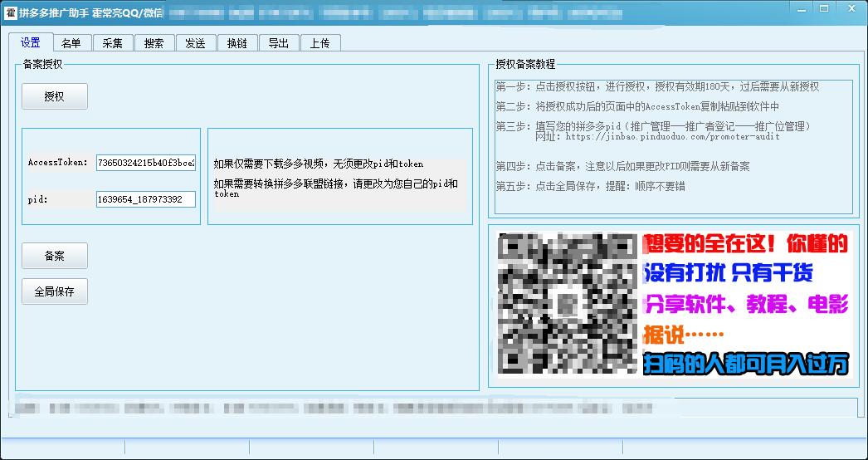Click the AccessToken label
Image resolution: width=868 pixels, height=460 pixels.
point(58,163)
